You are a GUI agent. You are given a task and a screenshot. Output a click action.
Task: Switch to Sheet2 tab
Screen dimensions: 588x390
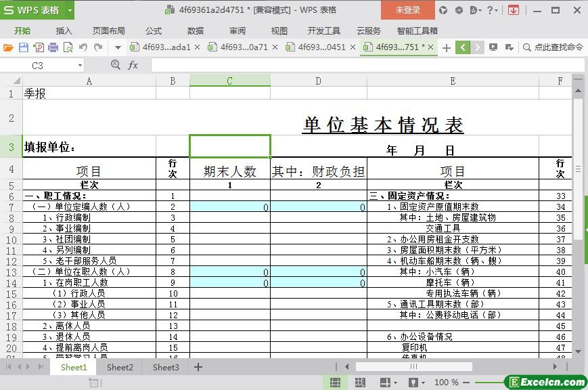pos(120,367)
